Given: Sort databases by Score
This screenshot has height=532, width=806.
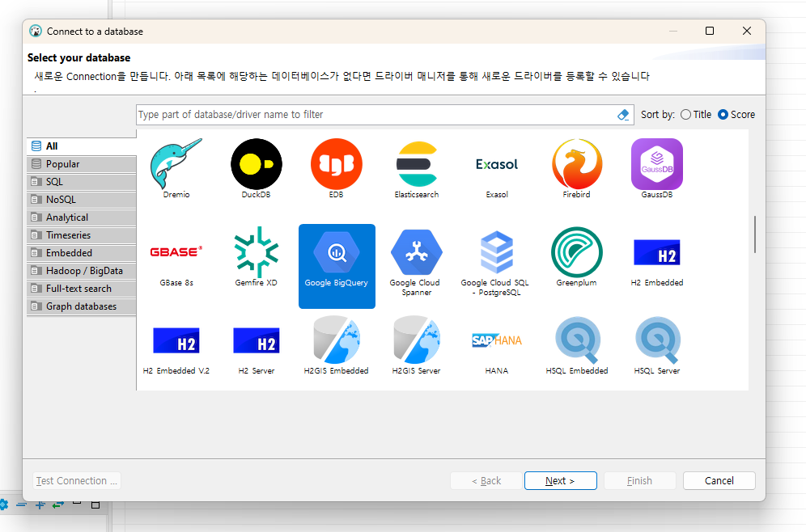Looking at the screenshot, I should pyautogui.click(x=736, y=115).
